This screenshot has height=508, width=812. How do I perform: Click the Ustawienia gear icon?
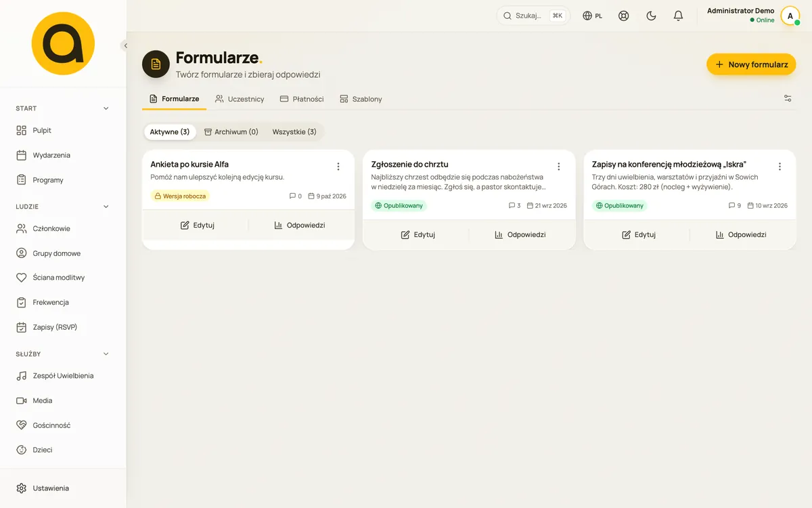pyautogui.click(x=21, y=488)
